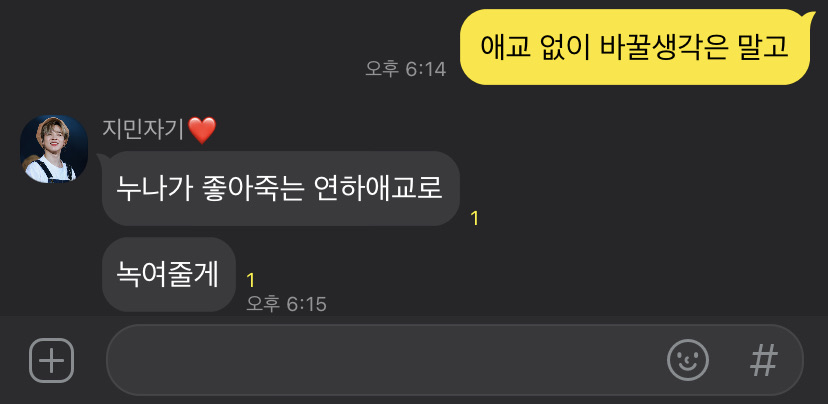This screenshot has height=404, width=828.
Task: Select the yellow bubble 애교 없이 바꿀생각은 말고
Action: tap(634, 47)
